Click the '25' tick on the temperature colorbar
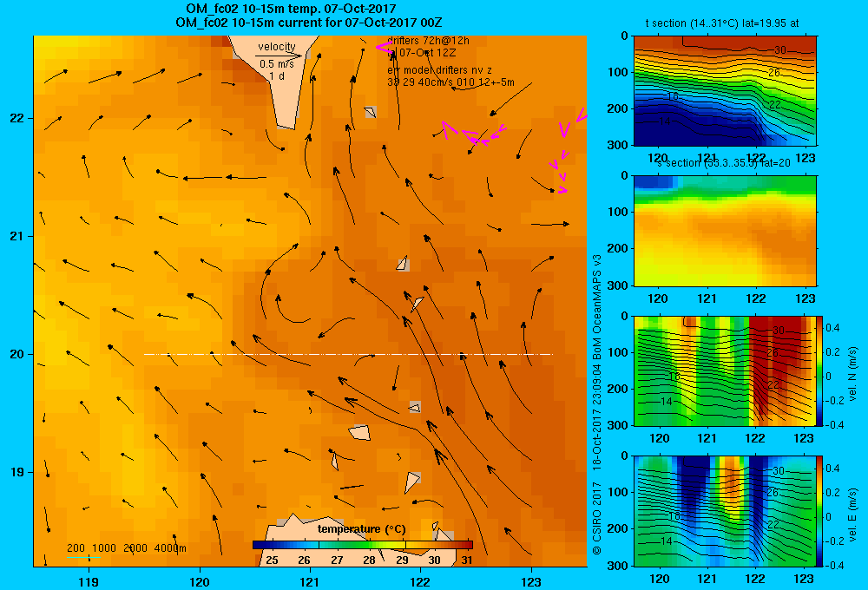 272,560
